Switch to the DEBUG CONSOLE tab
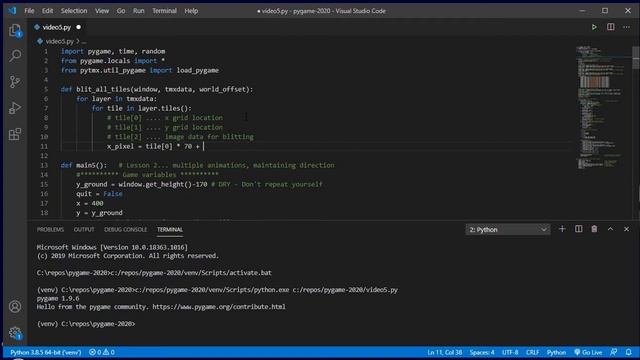 point(125,229)
